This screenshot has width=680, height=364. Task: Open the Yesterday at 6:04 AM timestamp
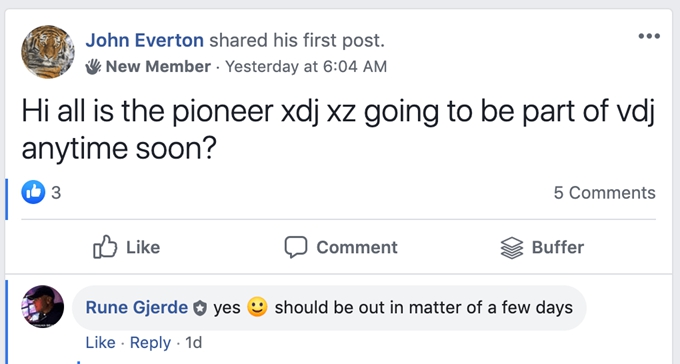[306, 67]
